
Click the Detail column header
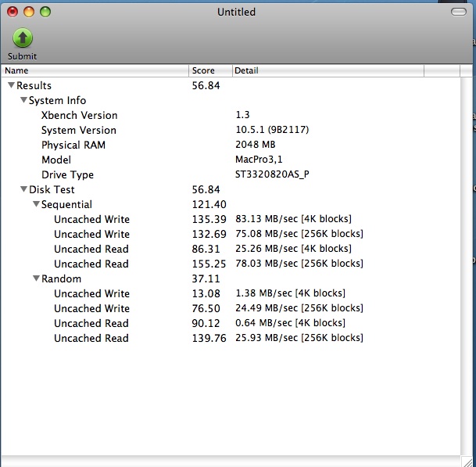[328, 70]
